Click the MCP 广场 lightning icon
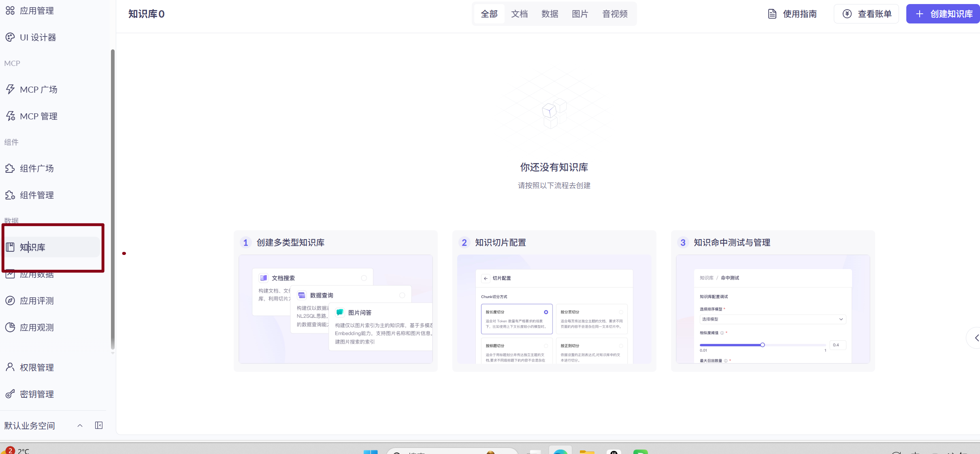This screenshot has width=980, height=454. (x=10, y=89)
